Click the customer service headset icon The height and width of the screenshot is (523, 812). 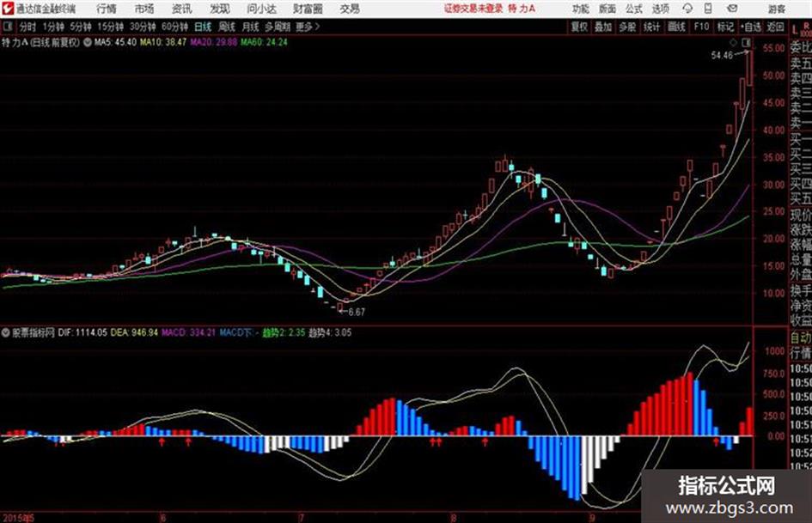pyautogui.click(x=687, y=9)
